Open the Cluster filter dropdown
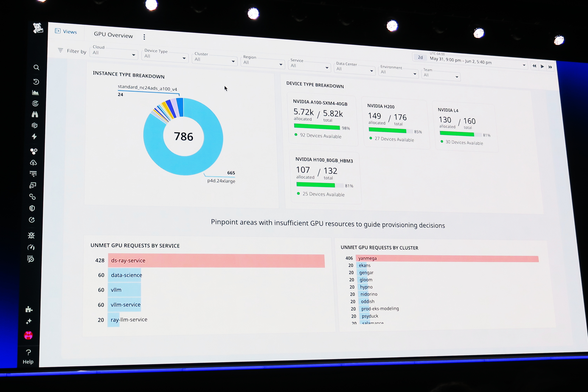 pos(214,60)
